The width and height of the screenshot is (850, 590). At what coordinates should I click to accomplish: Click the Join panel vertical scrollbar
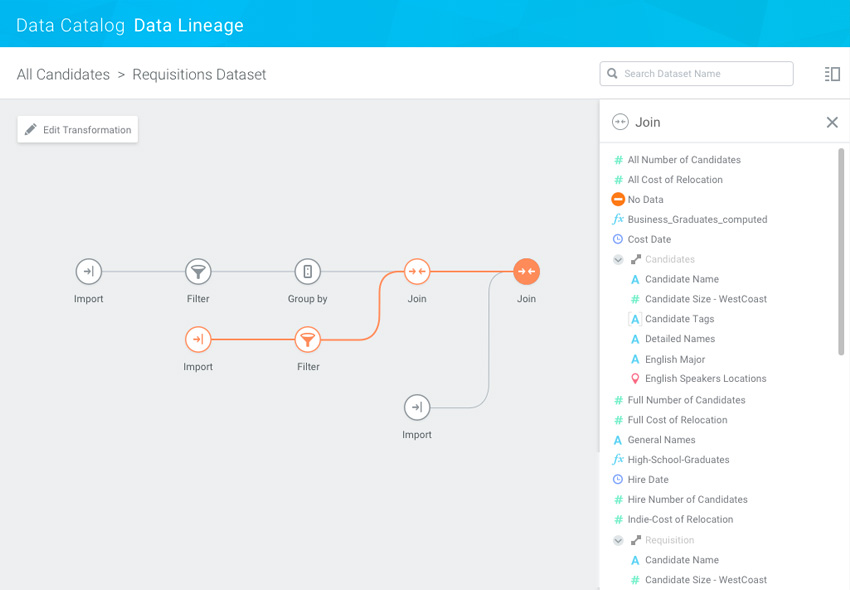tap(841, 250)
